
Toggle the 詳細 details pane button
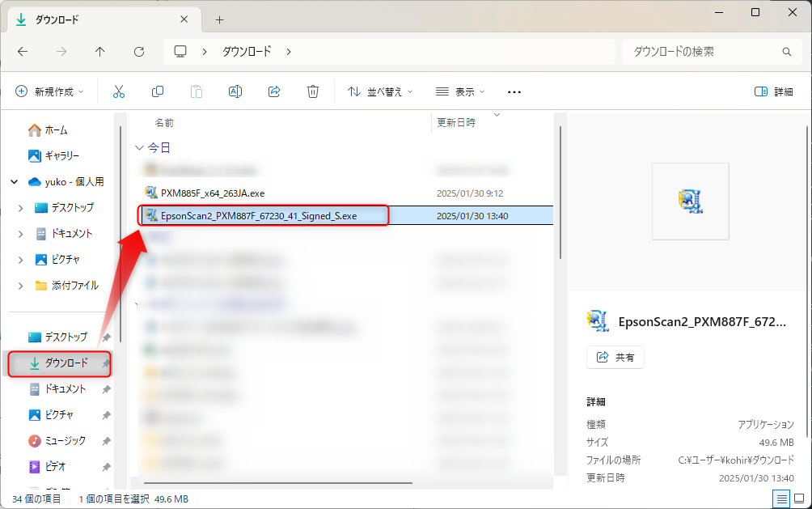pos(774,91)
